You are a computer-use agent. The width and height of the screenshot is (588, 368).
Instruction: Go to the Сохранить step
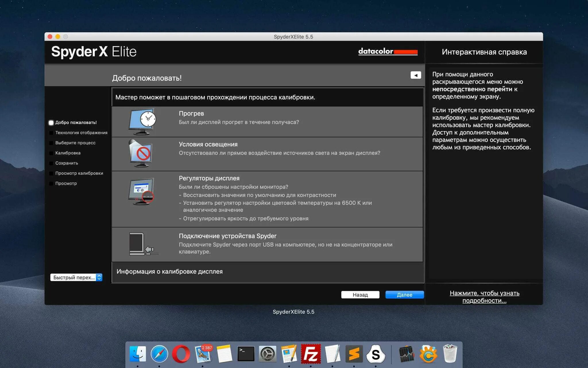pos(67,163)
